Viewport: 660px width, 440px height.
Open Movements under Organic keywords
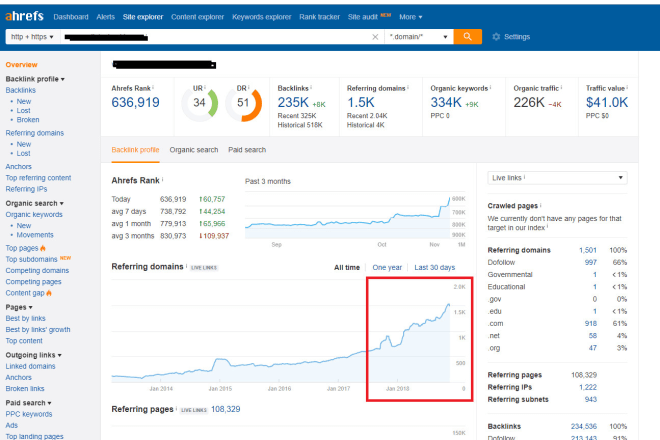pos(35,235)
